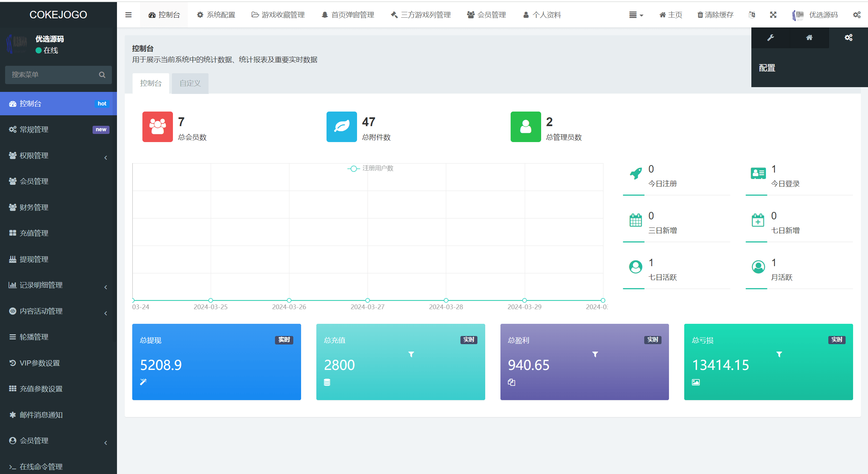Click the red 总会员数 members icon
The width and height of the screenshot is (868, 474).
pyautogui.click(x=158, y=127)
